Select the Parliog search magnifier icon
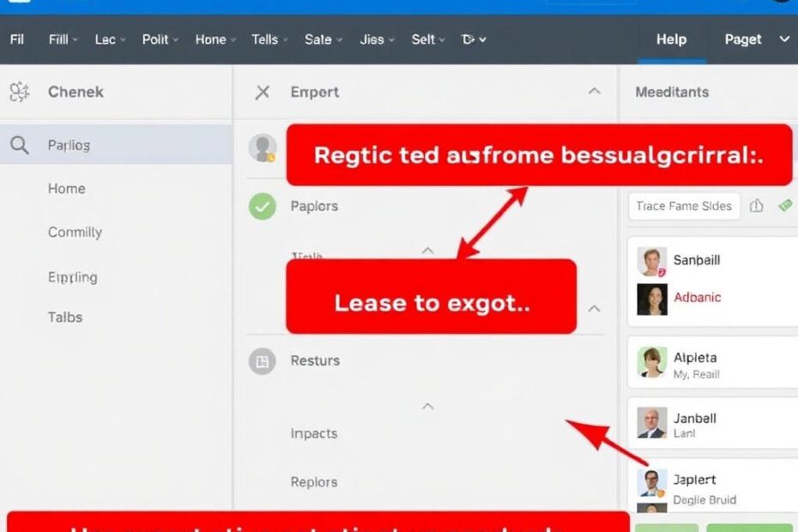The image size is (798, 532). pyautogui.click(x=19, y=144)
